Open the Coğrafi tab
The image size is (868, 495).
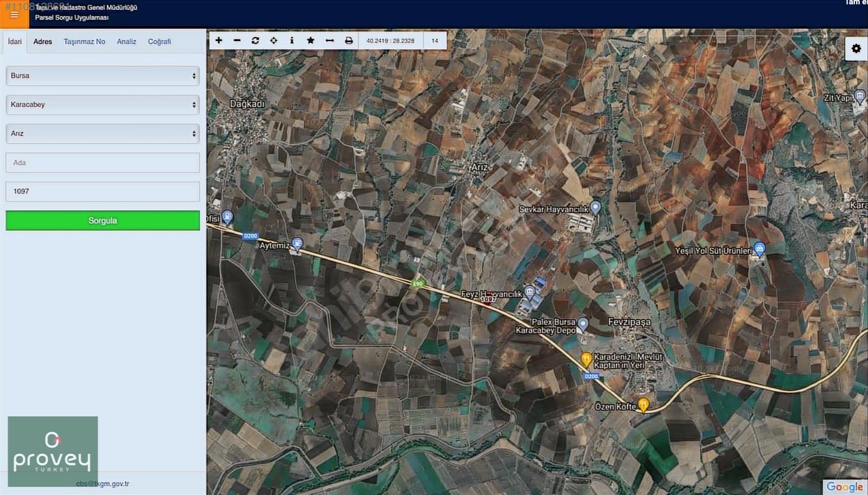pyautogui.click(x=159, y=41)
